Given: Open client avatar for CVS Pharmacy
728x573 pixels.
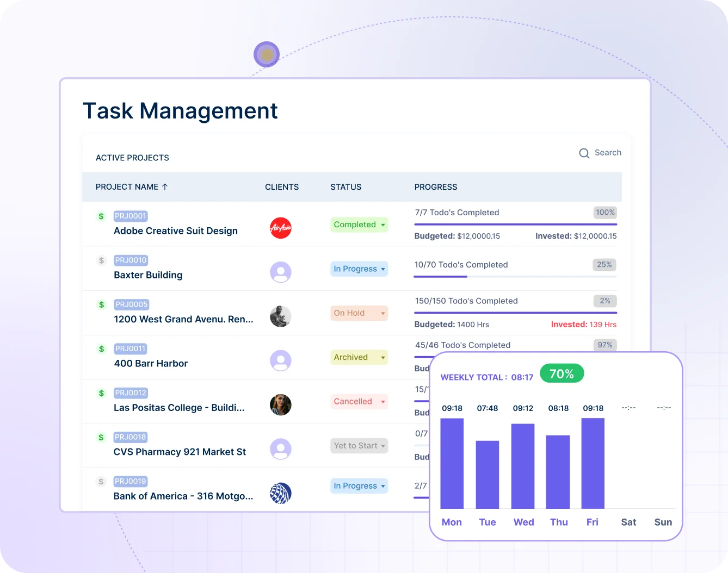Looking at the screenshot, I should [281, 449].
